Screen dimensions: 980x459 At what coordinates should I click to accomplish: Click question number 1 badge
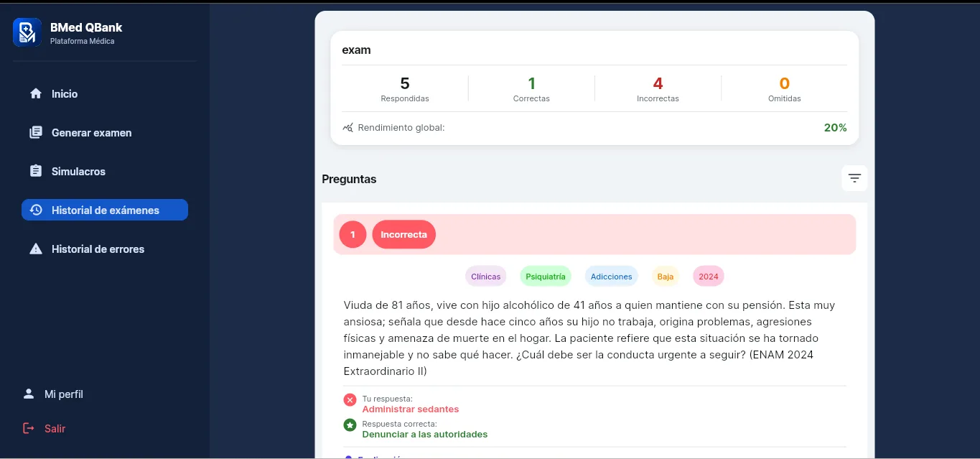pos(353,234)
